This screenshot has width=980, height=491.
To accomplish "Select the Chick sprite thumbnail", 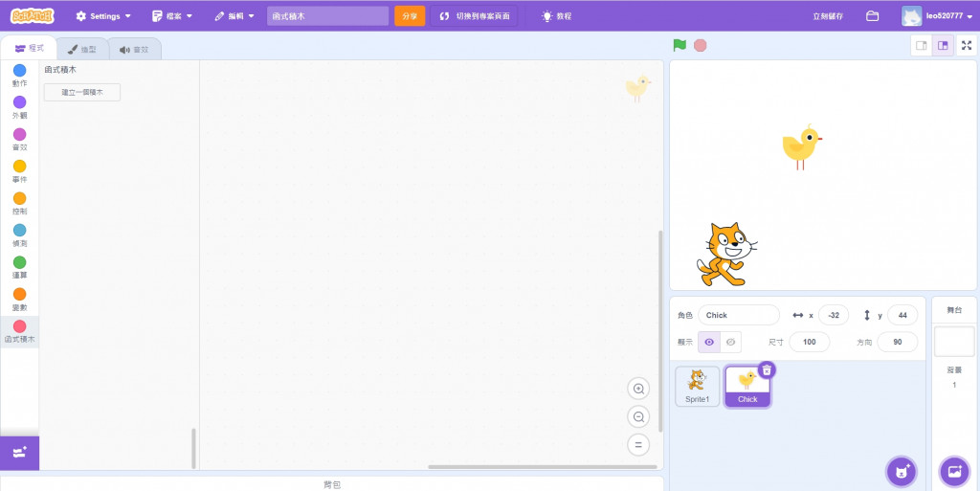I will pyautogui.click(x=747, y=386).
